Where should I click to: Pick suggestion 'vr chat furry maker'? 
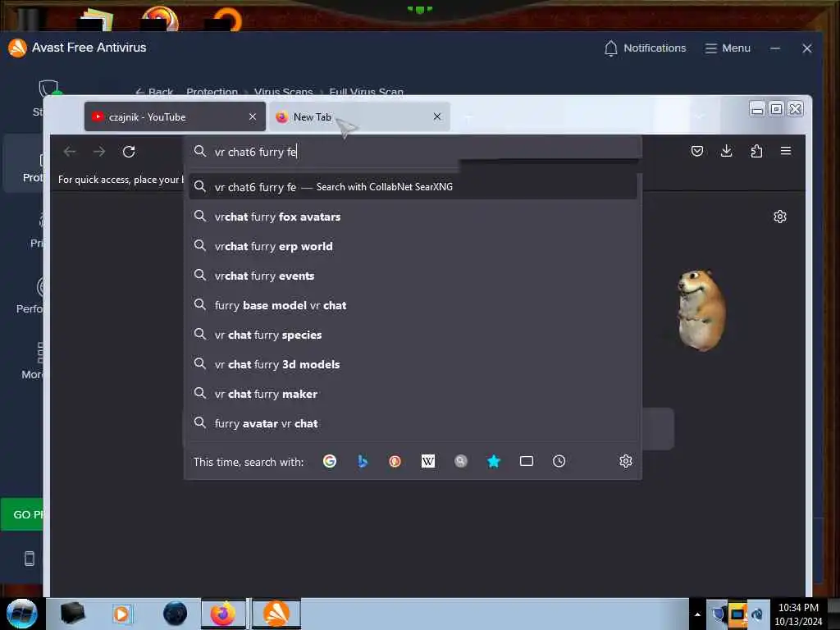click(x=413, y=393)
